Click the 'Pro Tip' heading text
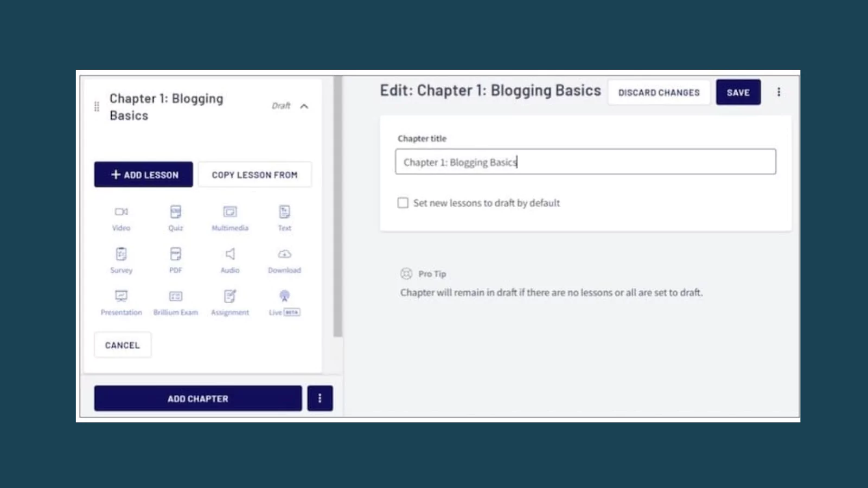The height and width of the screenshot is (488, 868). pos(432,274)
